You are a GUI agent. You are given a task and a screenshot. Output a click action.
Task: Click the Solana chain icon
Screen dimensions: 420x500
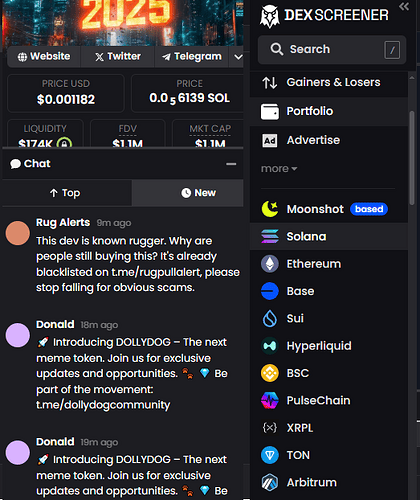[x=270, y=236]
